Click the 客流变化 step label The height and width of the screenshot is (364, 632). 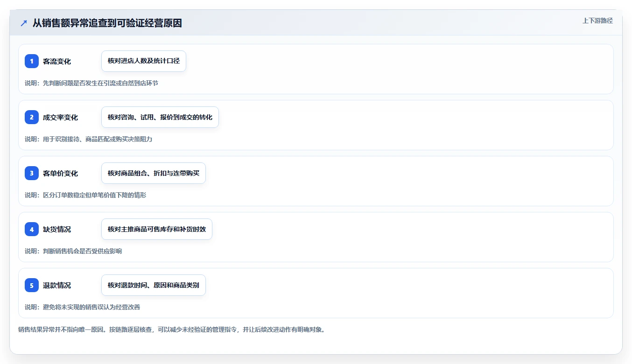pyautogui.click(x=57, y=61)
